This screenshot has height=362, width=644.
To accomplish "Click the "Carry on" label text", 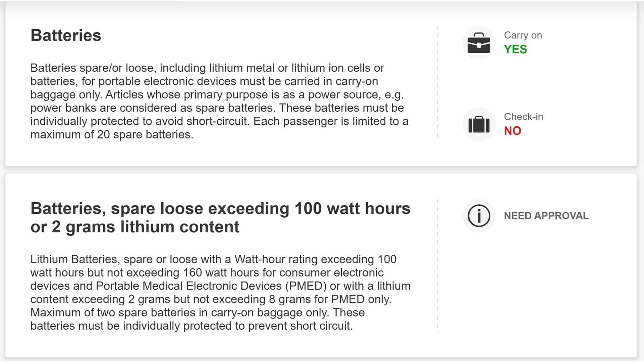I will pyautogui.click(x=523, y=35).
